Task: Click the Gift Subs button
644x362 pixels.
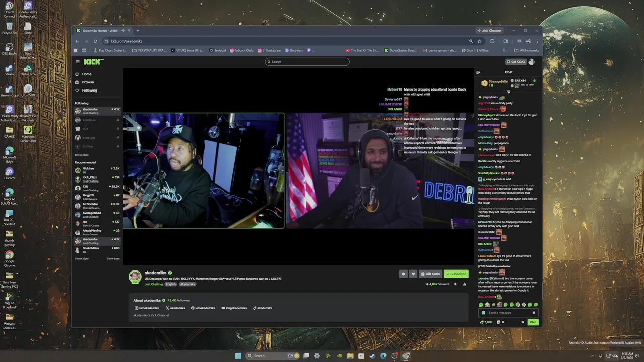Action: (430, 274)
